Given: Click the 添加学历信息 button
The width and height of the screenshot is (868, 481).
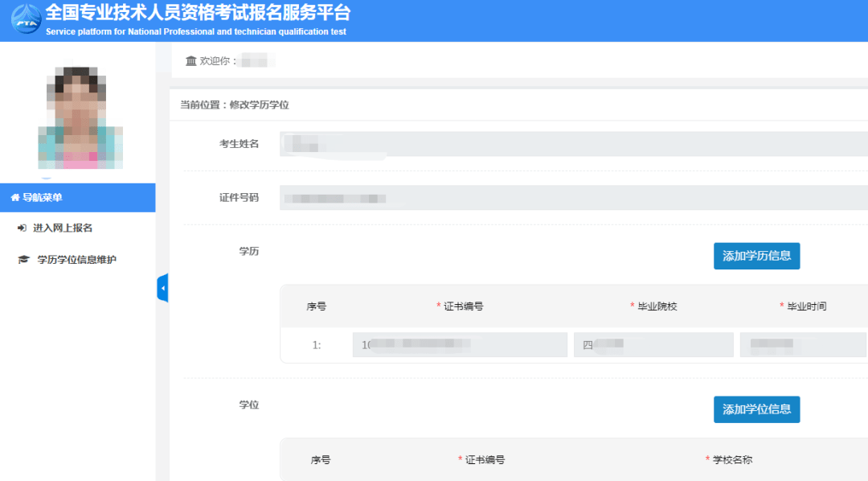Looking at the screenshot, I should coord(756,256).
